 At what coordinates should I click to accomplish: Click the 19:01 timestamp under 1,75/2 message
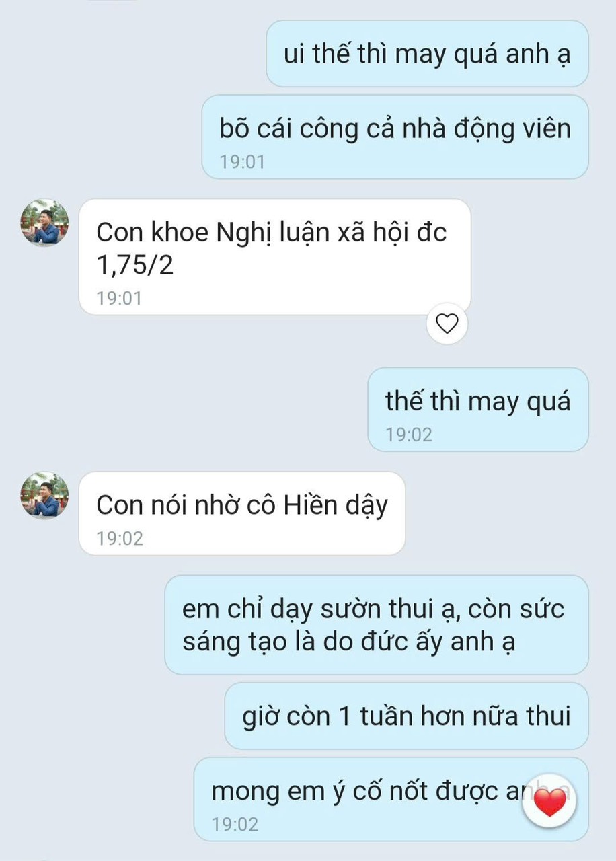119,298
